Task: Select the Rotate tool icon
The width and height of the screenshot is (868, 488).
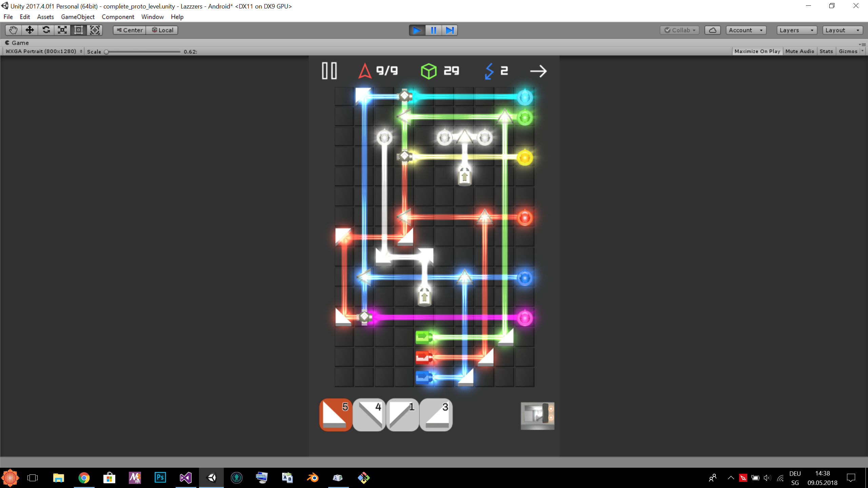Action: click(46, 30)
